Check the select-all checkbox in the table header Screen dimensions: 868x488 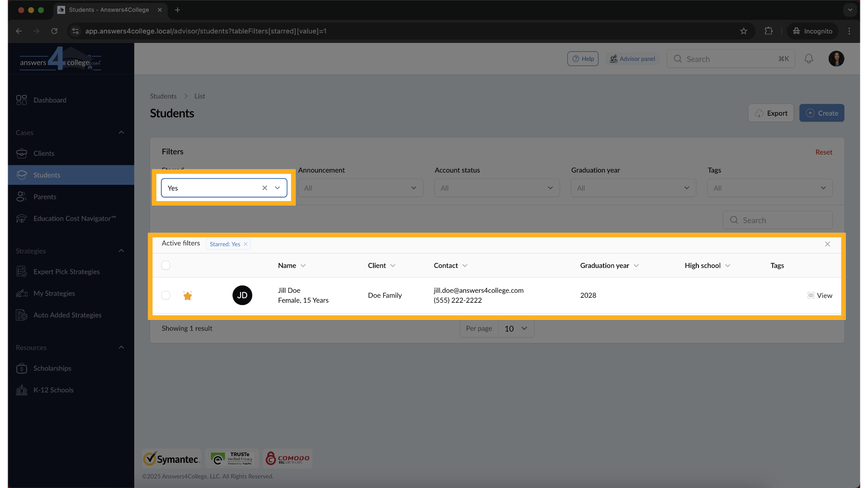pyautogui.click(x=165, y=265)
